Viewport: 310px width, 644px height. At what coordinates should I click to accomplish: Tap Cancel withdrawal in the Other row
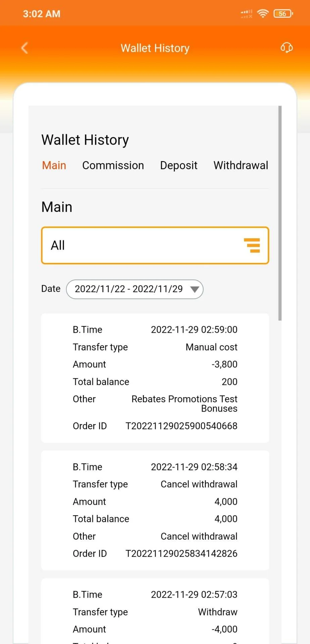(x=199, y=536)
